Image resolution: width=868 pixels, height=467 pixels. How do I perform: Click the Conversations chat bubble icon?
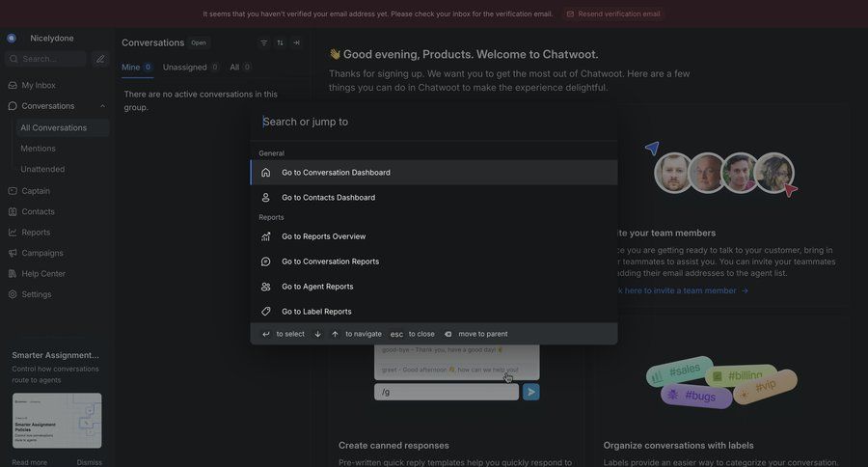click(13, 106)
